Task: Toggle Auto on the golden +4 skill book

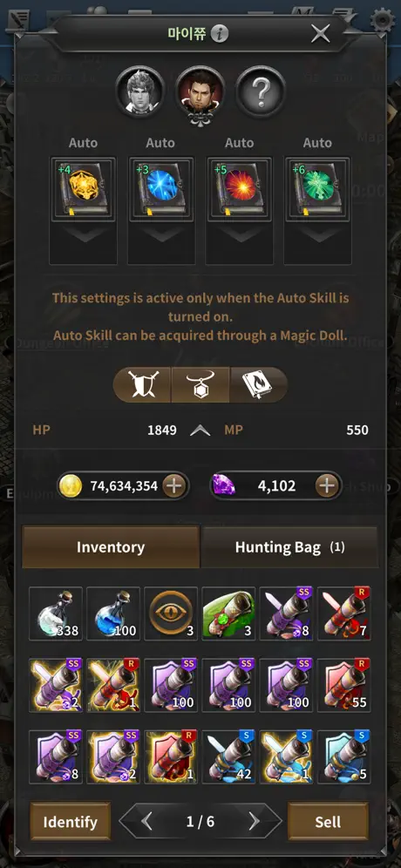Action: pos(83,143)
